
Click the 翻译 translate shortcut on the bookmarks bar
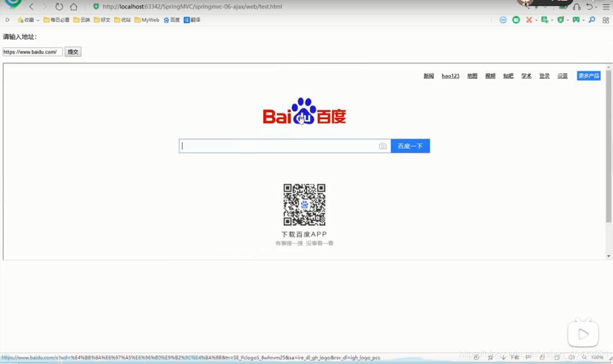pos(191,19)
